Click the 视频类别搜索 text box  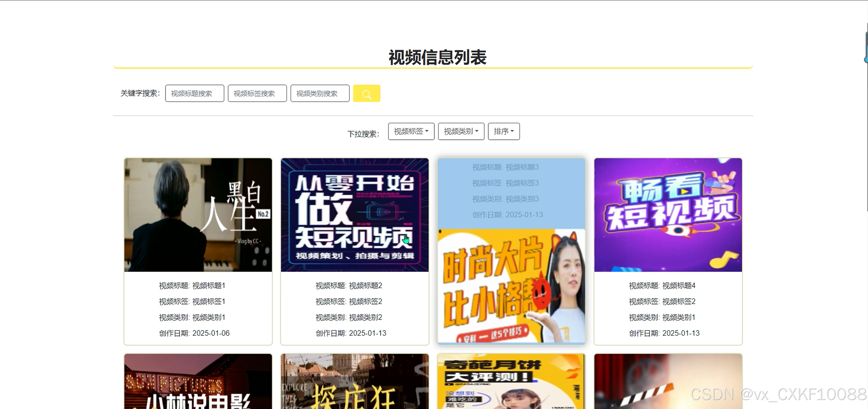click(320, 93)
